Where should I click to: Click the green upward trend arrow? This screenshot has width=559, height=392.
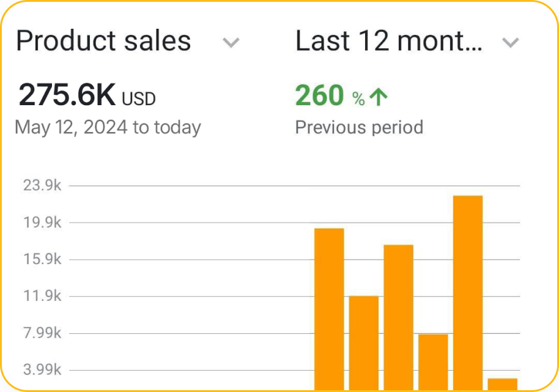click(x=378, y=97)
